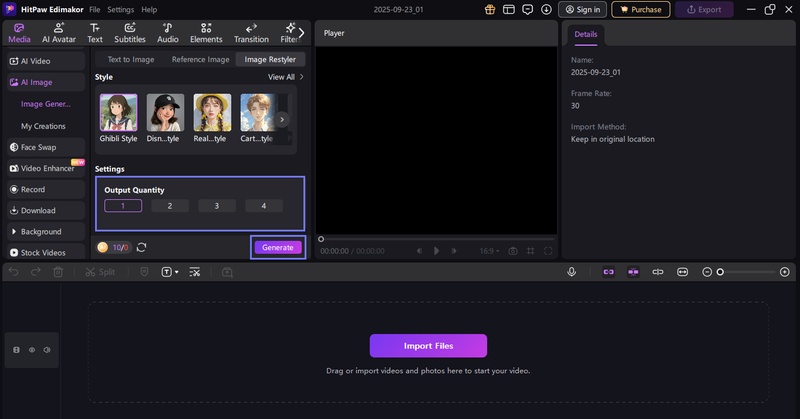Open the Help menu
Image resolution: width=800 pixels, height=419 pixels.
click(x=149, y=10)
